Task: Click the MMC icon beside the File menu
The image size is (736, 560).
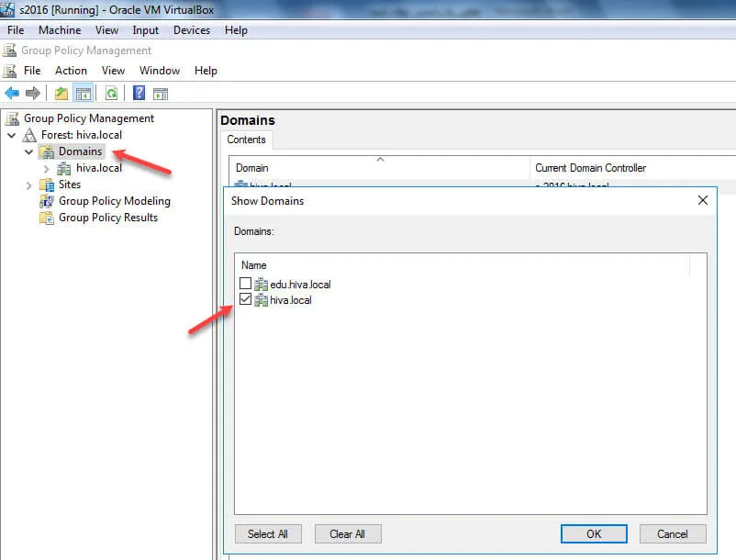Action: click(x=10, y=71)
